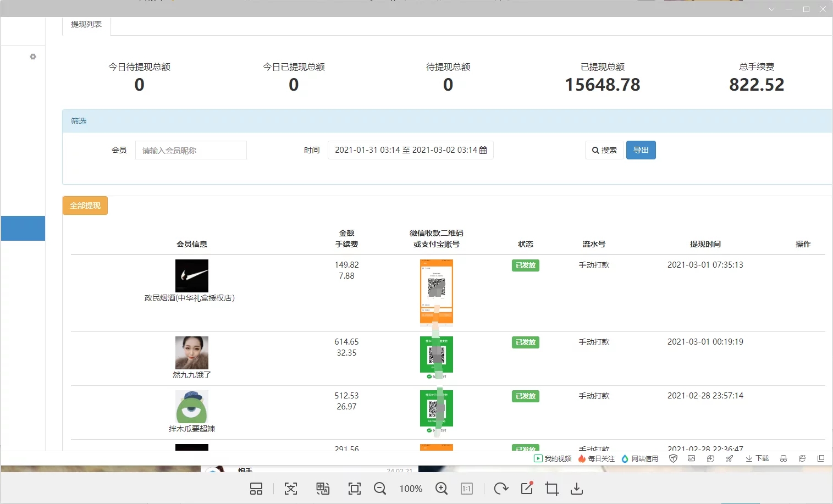Reset image to 1:1 actual size
833x504 pixels.
coord(467,489)
